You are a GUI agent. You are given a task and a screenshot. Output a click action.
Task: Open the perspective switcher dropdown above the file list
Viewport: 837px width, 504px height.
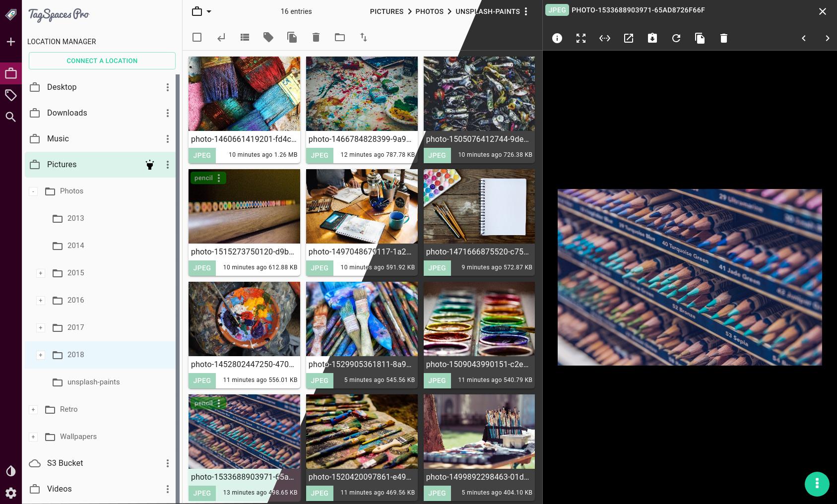pyautogui.click(x=201, y=11)
